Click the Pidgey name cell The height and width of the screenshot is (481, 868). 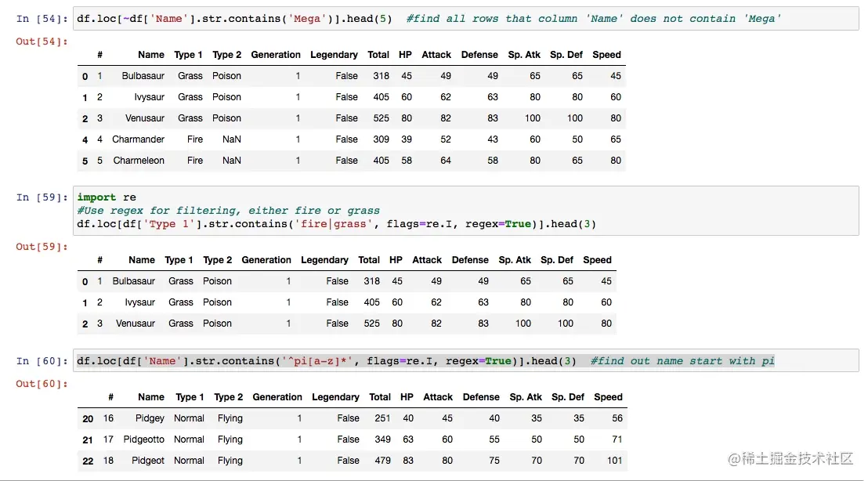point(150,418)
